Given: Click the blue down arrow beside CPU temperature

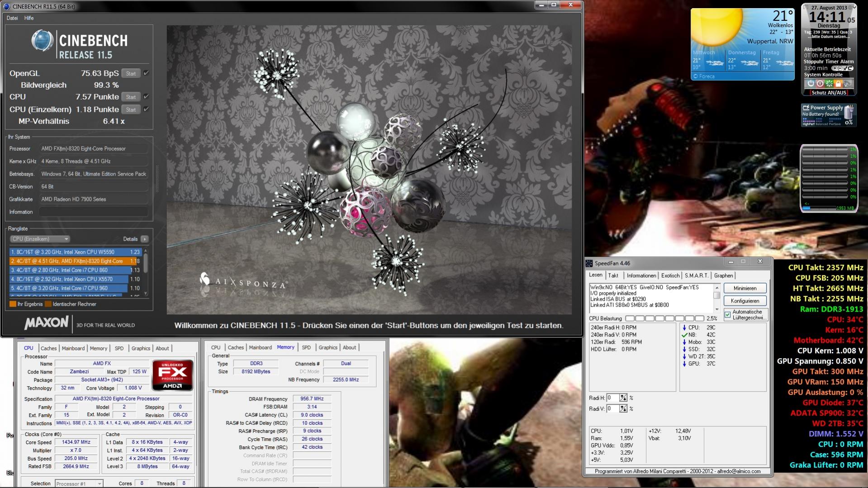Looking at the screenshot, I should point(684,327).
